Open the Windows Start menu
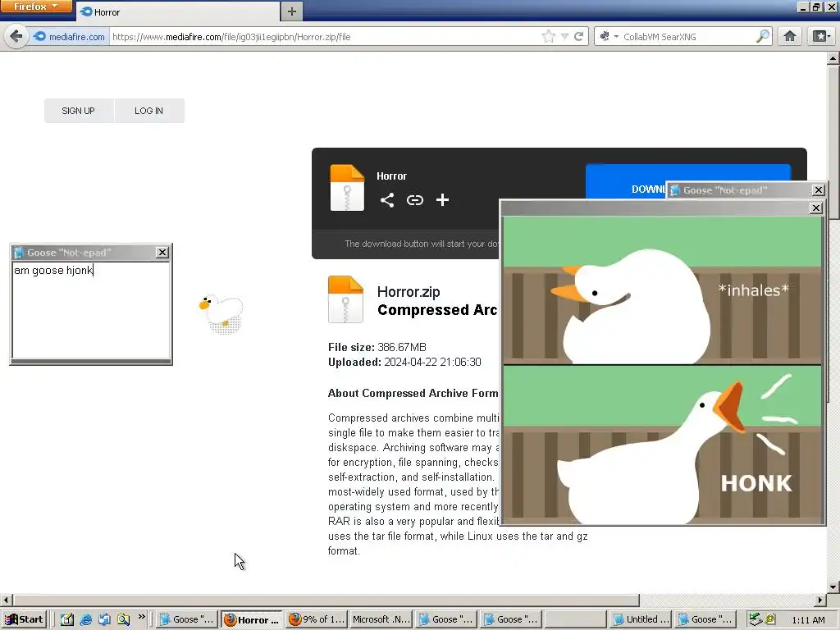840x630 pixels. (x=24, y=619)
